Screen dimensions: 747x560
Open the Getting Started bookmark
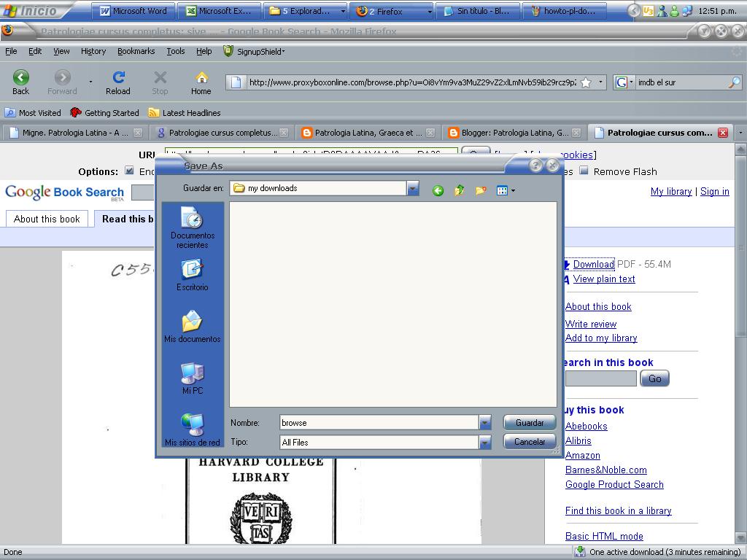(x=104, y=113)
